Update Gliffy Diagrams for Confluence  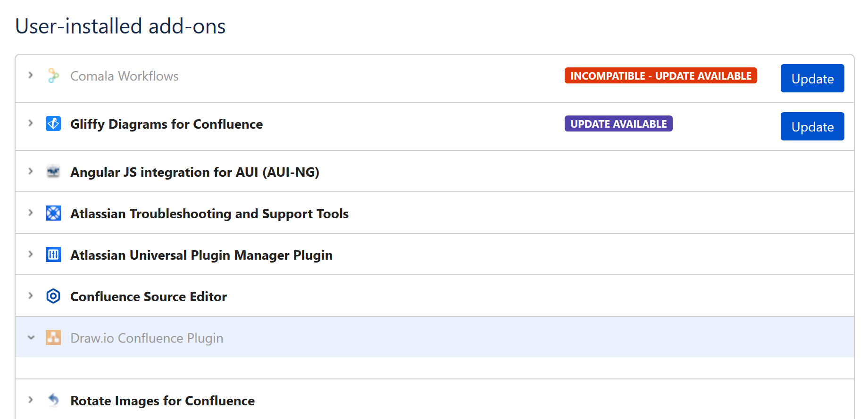coord(812,126)
